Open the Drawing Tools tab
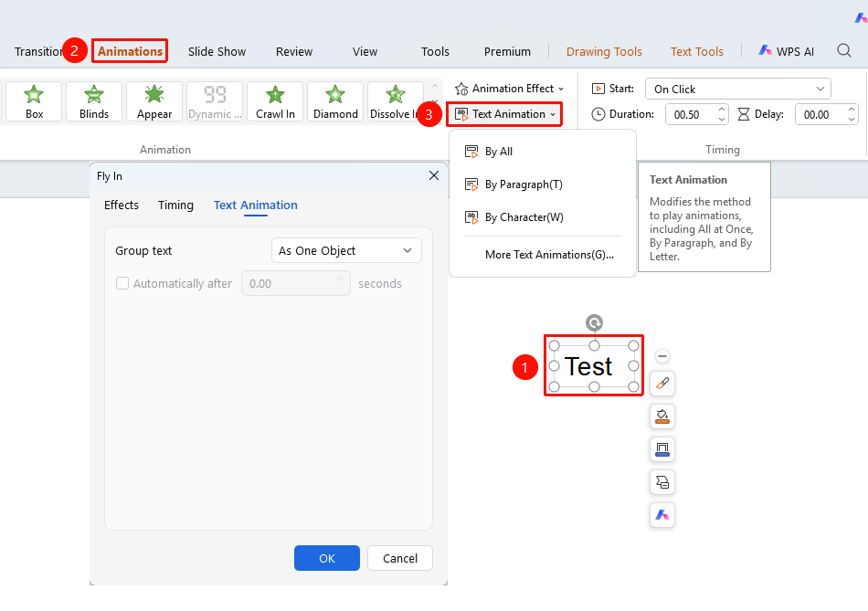 (x=604, y=51)
